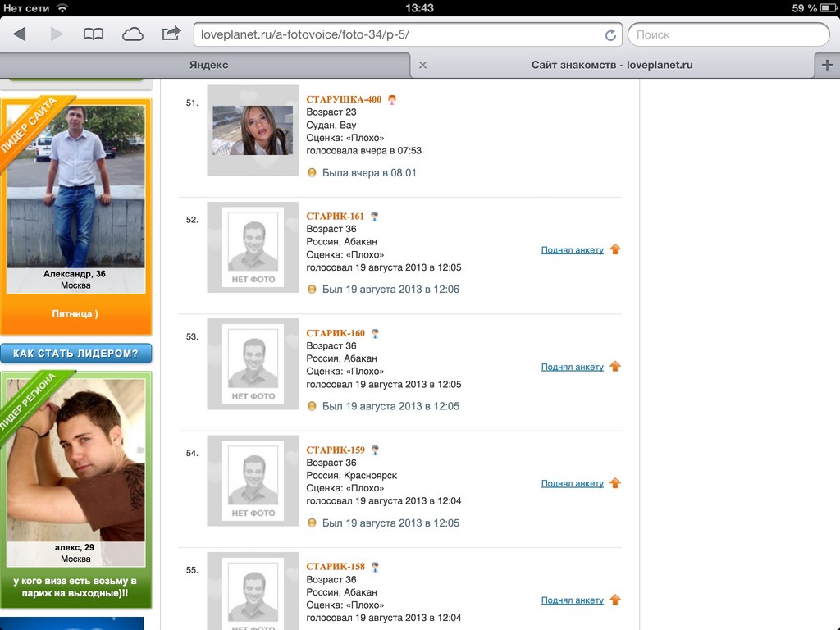
Task: Select the Сайт знакомств loveplanet.ru tab
Action: coord(612,65)
